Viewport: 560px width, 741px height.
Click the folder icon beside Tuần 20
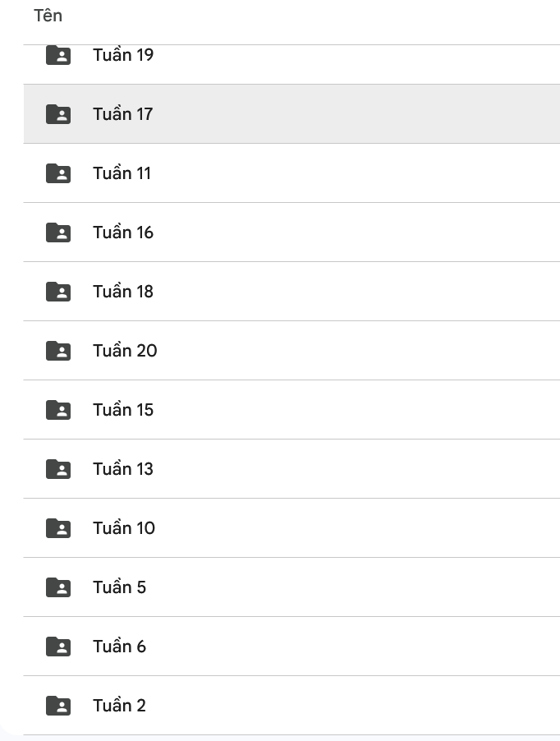pyautogui.click(x=58, y=351)
